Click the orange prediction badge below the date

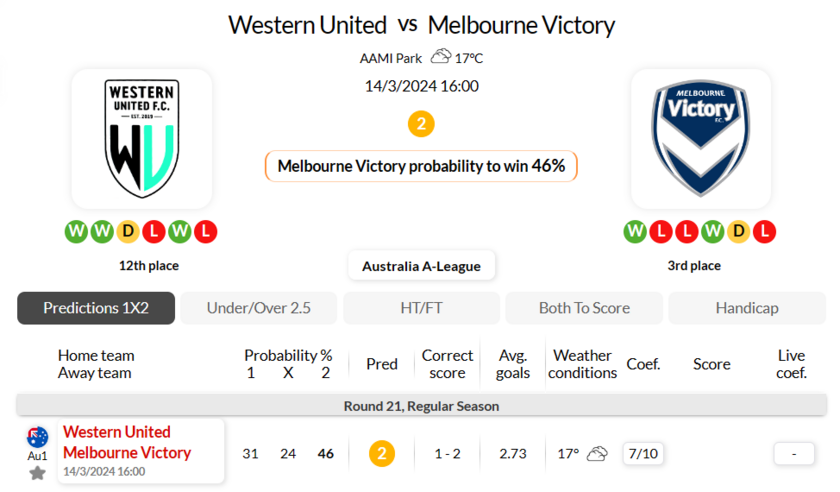click(421, 124)
